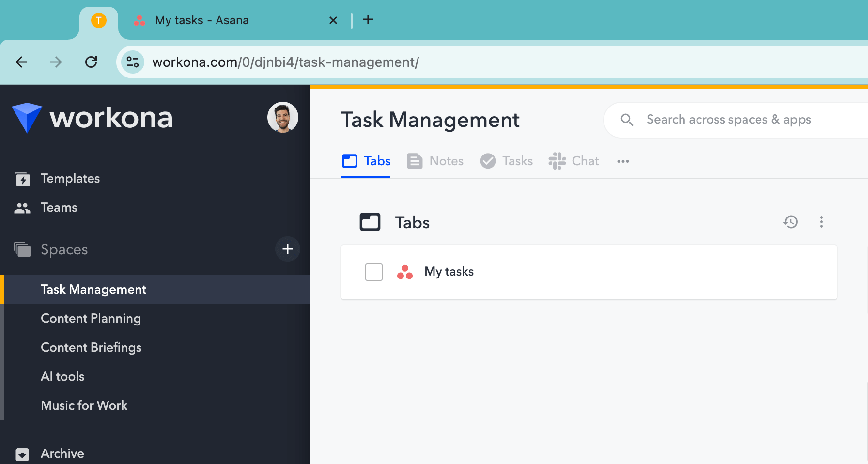Viewport: 868px width, 464px height.
Task: Reload the page
Action: [91, 62]
